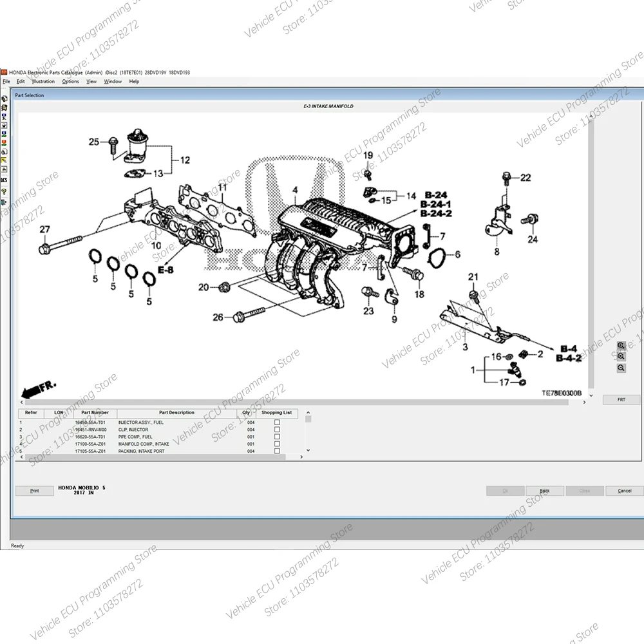Screen dimensions: 644x644
Task: Open the View menu
Action: click(91, 81)
